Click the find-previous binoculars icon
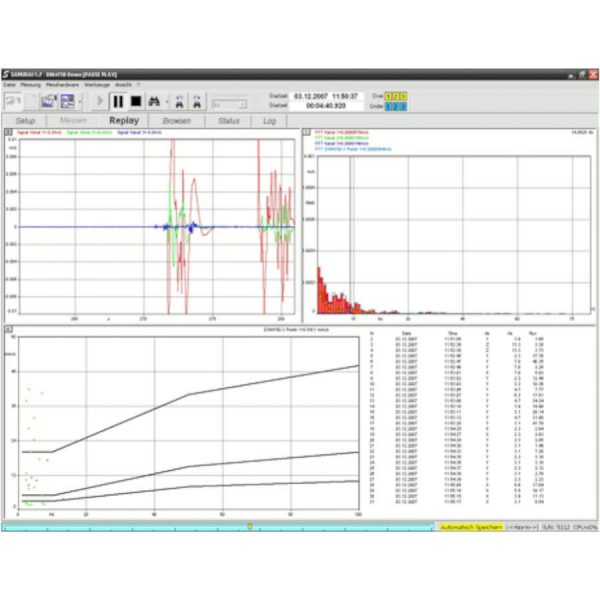The width and height of the screenshot is (600, 600). [179, 102]
